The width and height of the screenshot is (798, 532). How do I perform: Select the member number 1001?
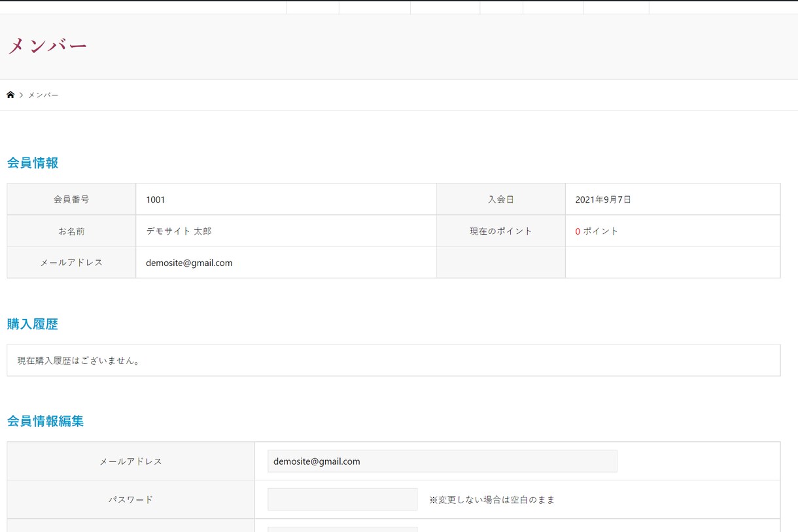156,199
